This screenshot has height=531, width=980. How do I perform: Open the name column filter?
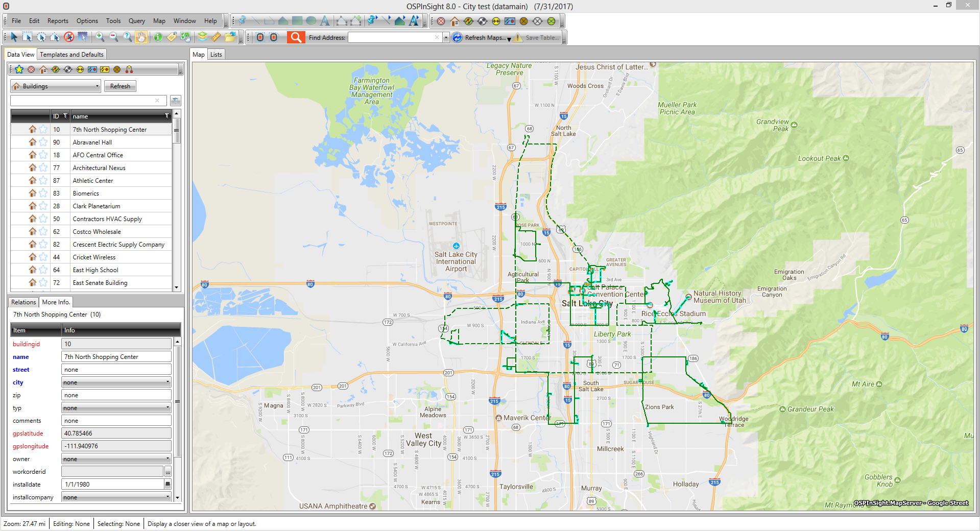tap(166, 116)
